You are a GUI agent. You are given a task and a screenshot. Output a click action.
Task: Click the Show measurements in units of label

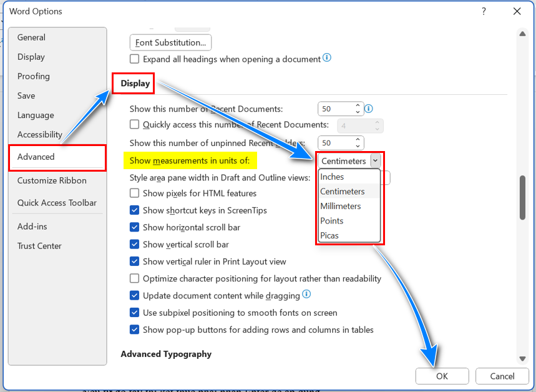coord(190,161)
